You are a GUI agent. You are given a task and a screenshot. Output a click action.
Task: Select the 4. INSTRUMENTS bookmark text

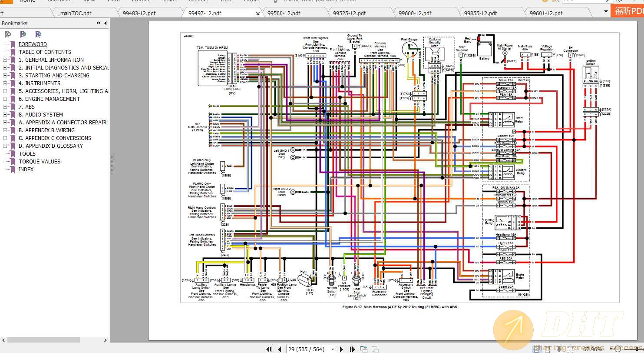tap(40, 83)
